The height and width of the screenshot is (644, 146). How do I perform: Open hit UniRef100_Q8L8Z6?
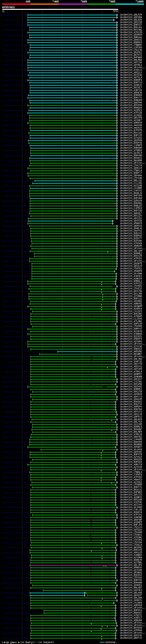pos(131,20)
